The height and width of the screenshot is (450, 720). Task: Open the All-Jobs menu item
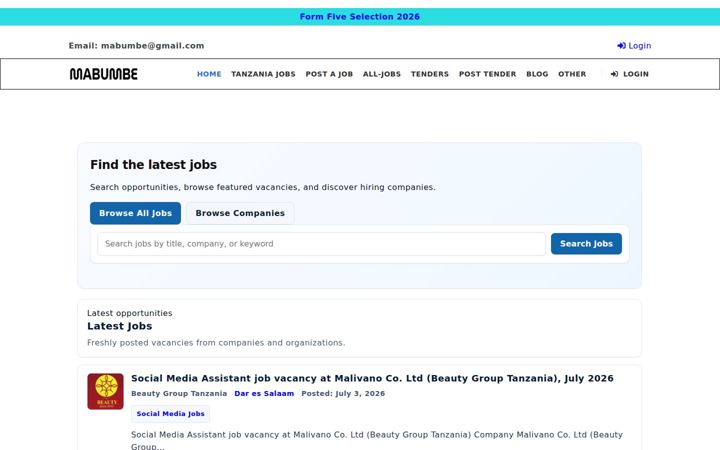coord(382,74)
